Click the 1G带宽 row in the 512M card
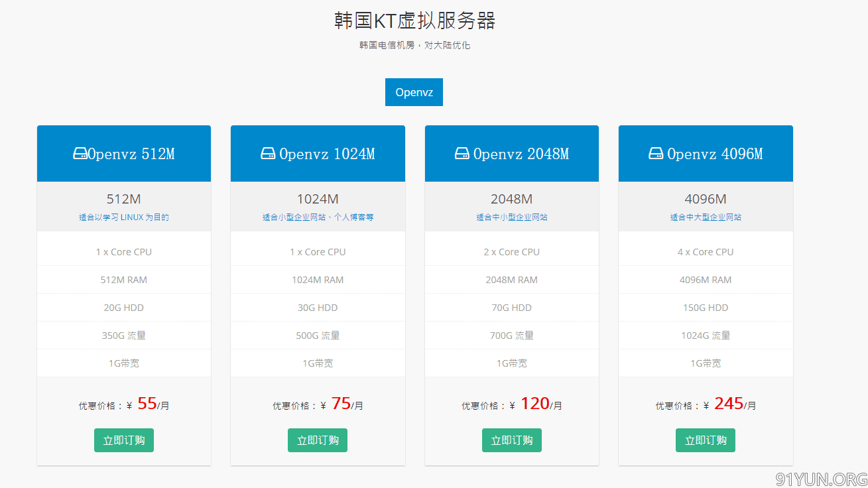Screen dimensions: 868x488 click(124, 363)
